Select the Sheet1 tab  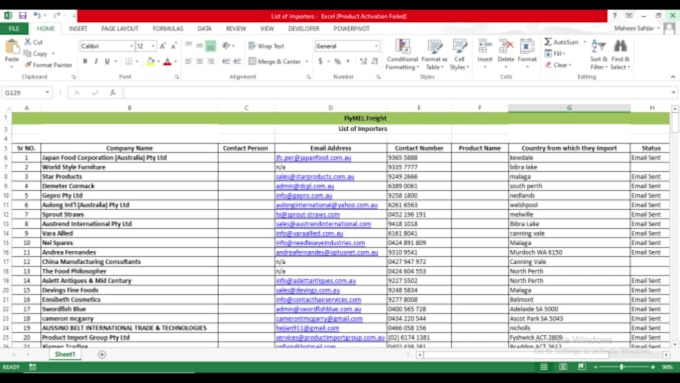click(x=65, y=354)
